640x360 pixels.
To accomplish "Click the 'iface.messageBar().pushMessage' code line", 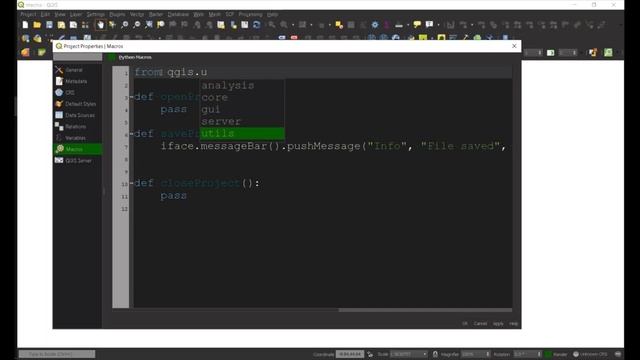I will click(x=333, y=146).
